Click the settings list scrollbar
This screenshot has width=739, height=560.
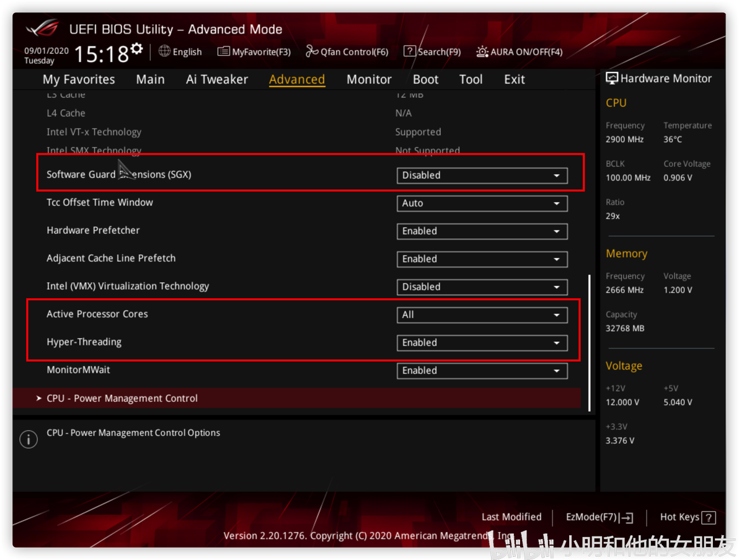(x=589, y=343)
